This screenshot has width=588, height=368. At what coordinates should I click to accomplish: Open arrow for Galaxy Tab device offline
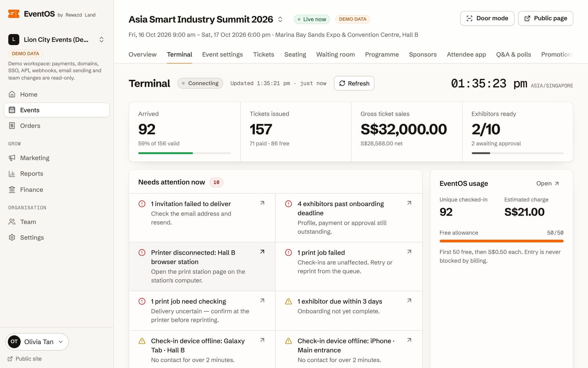[262, 340]
